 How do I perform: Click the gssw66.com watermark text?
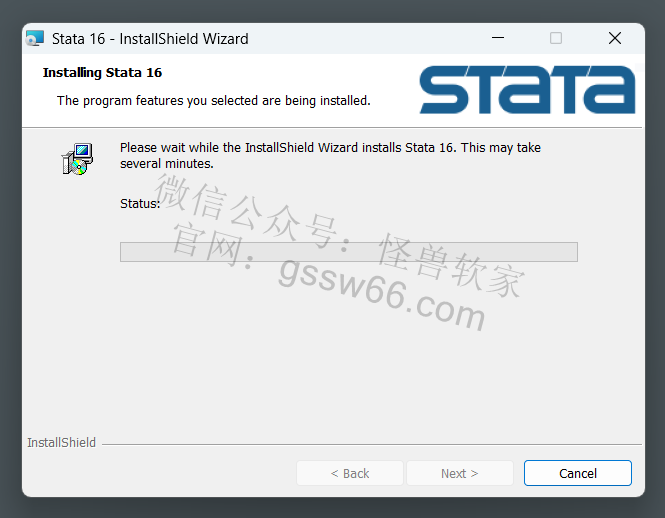[382, 294]
